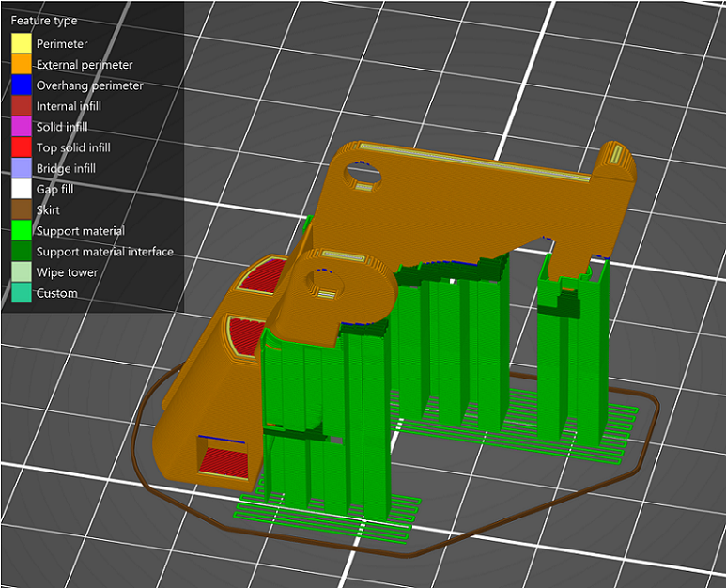Image resolution: width=726 pixels, height=588 pixels.
Task: Click the white Gap fill swatch
Action: pyautogui.click(x=22, y=189)
